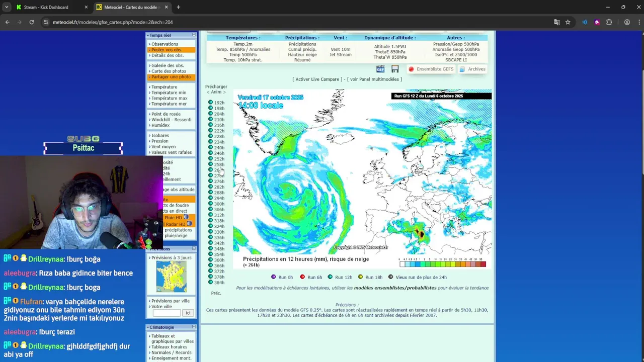Collapse Temps réel panel toggle

(x=194, y=35)
